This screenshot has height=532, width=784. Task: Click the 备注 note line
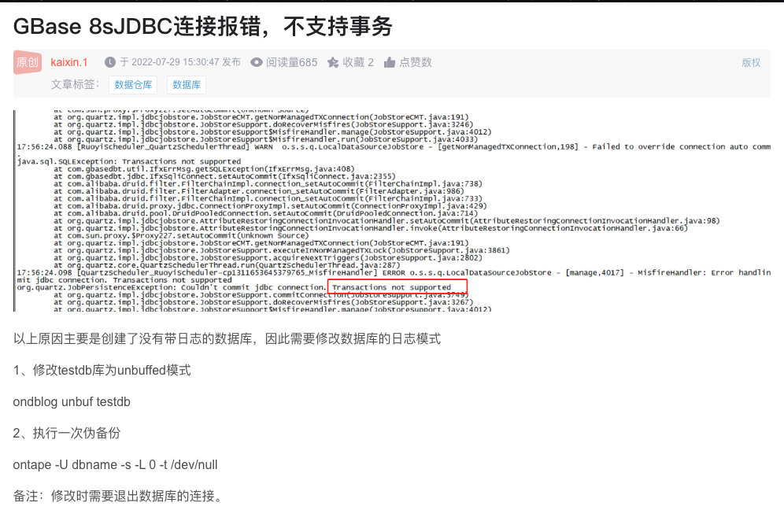(118, 496)
